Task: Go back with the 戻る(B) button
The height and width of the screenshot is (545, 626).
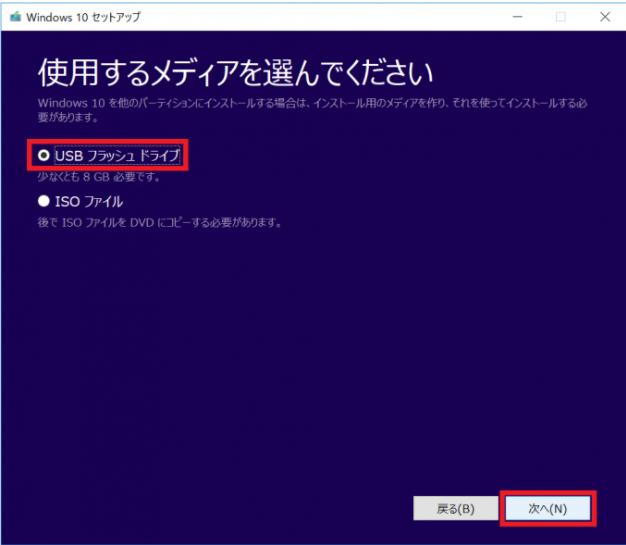Action: point(456,508)
